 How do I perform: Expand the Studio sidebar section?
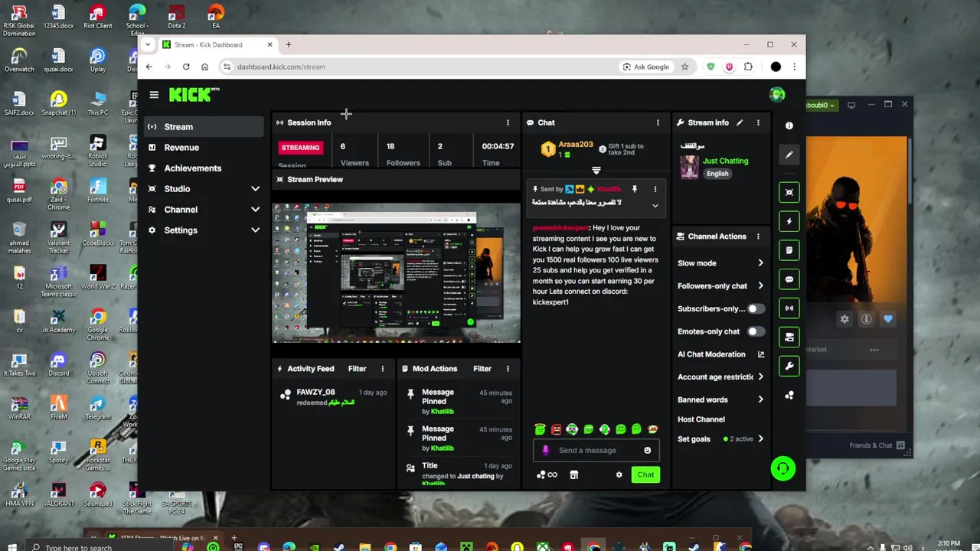[x=255, y=189]
